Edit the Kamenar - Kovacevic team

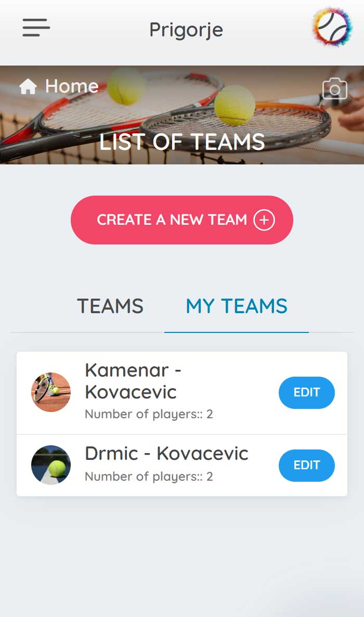coord(307,392)
